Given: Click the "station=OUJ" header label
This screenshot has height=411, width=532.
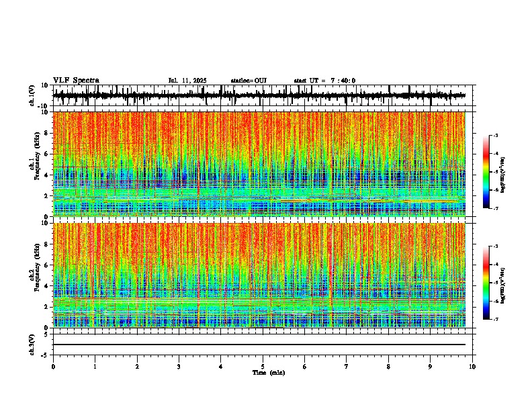Looking at the screenshot, I should point(249,81).
